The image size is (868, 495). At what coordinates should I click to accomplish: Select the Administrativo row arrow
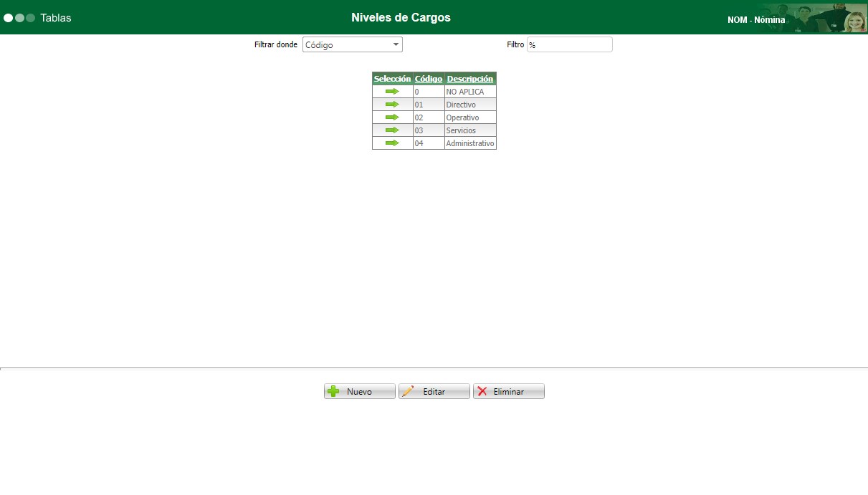pyautogui.click(x=392, y=143)
